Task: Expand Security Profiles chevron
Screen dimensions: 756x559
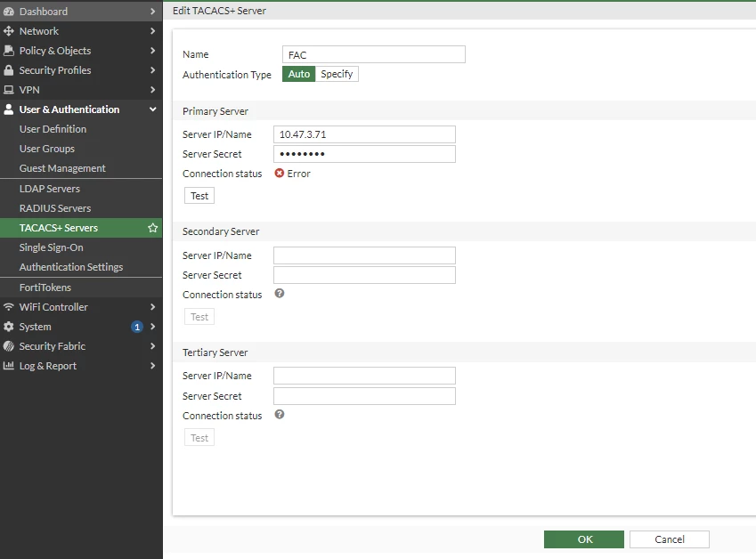Action: [152, 70]
